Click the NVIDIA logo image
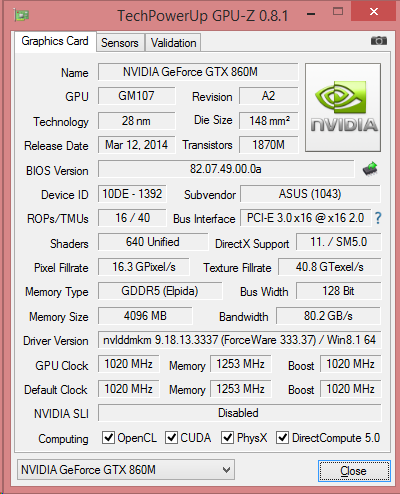This screenshot has width=400, height=494. (343, 107)
